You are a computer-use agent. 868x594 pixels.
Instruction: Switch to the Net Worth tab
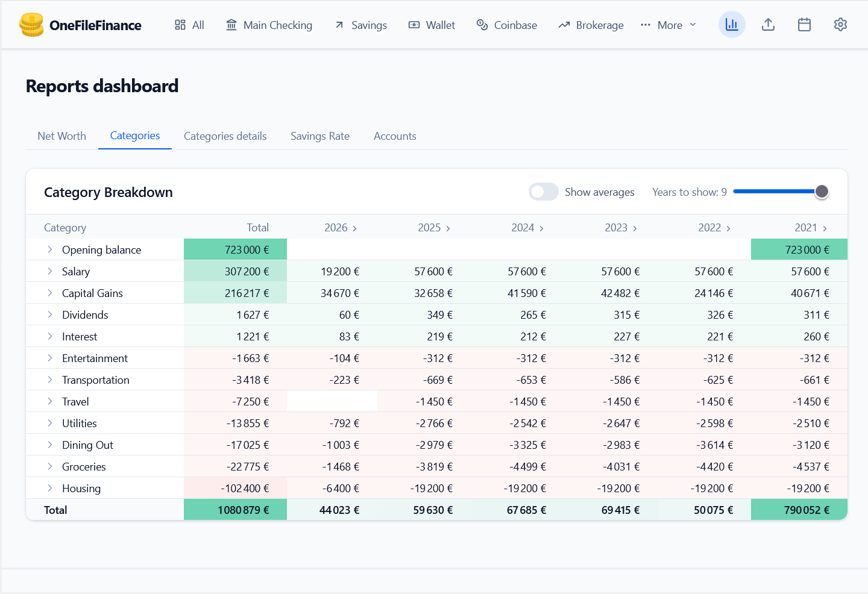(61, 136)
